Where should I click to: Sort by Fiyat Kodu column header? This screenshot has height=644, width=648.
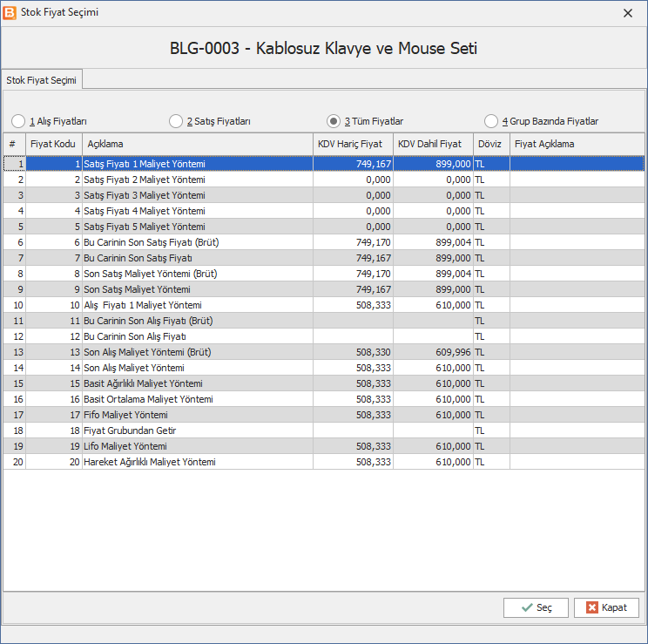tap(54, 144)
